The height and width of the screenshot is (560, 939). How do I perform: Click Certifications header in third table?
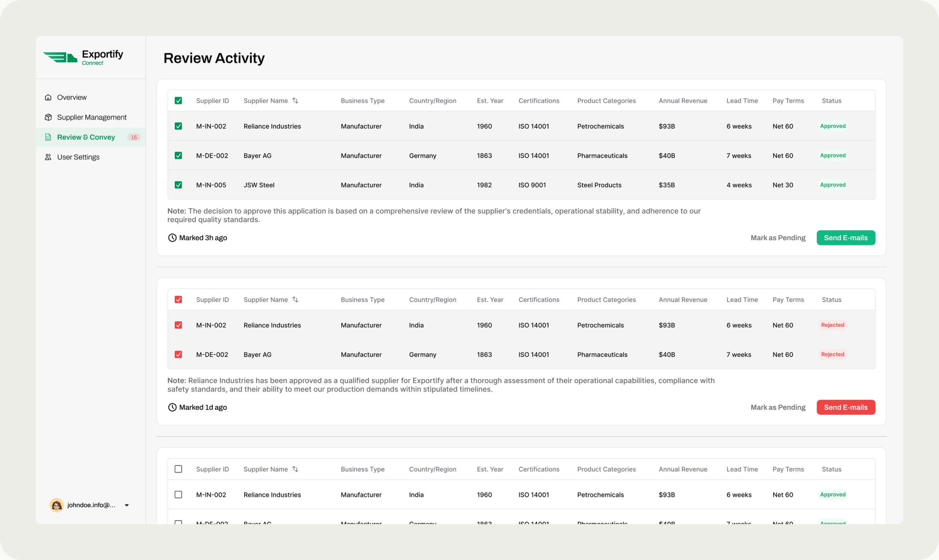pyautogui.click(x=539, y=469)
